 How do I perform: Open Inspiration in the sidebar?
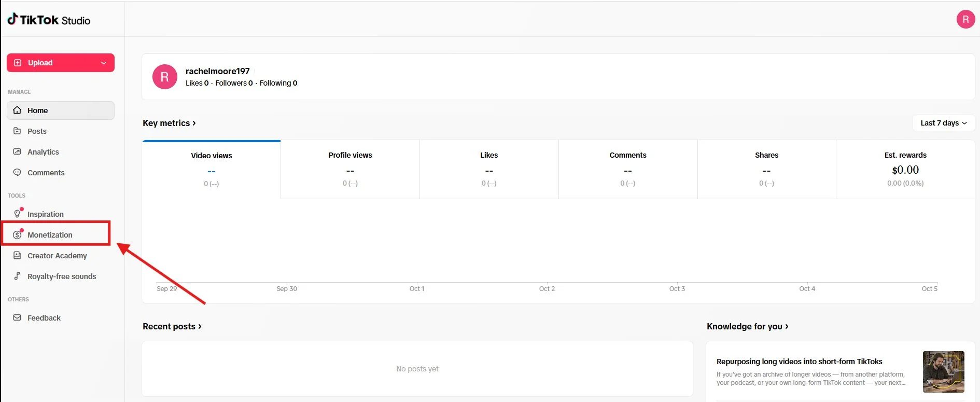tap(61, 214)
